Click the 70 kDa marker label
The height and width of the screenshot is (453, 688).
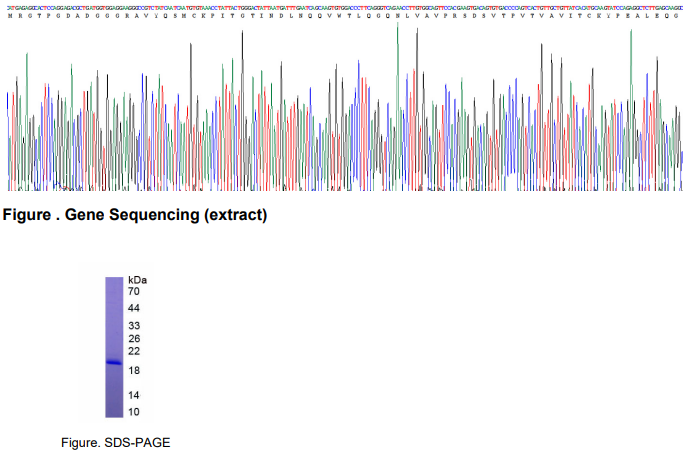click(x=134, y=291)
